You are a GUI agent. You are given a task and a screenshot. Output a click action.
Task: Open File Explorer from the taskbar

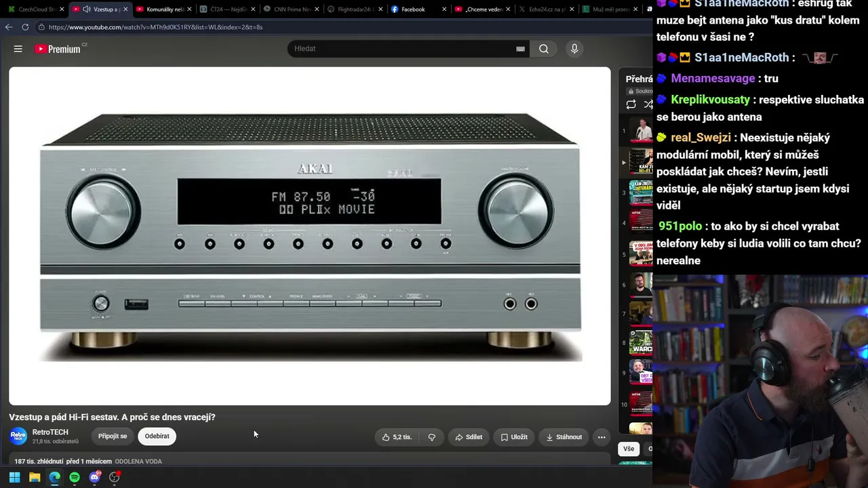[x=35, y=477]
